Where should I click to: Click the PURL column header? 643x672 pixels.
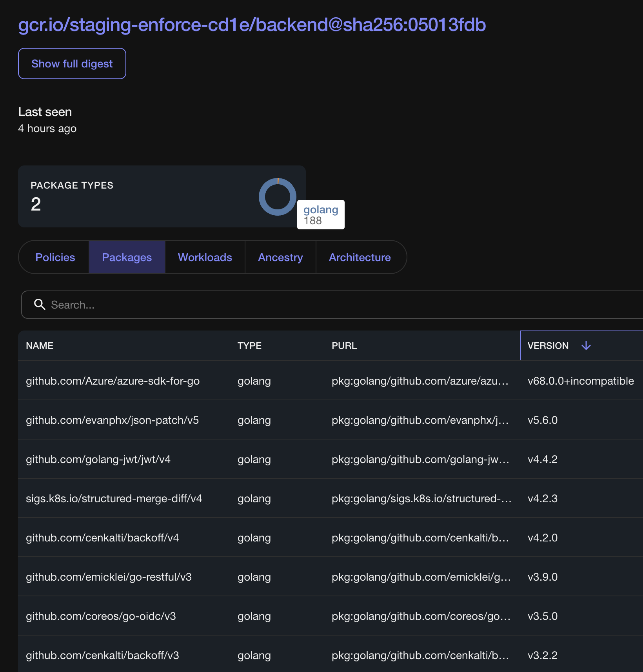click(x=344, y=345)
